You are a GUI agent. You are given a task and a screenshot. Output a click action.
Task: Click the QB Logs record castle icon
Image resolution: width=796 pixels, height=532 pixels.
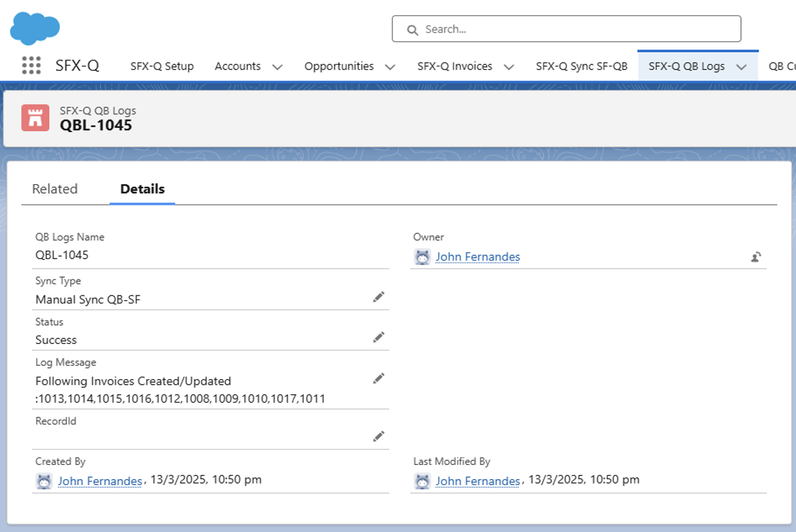pyautogui.click(x=35, y=117)
